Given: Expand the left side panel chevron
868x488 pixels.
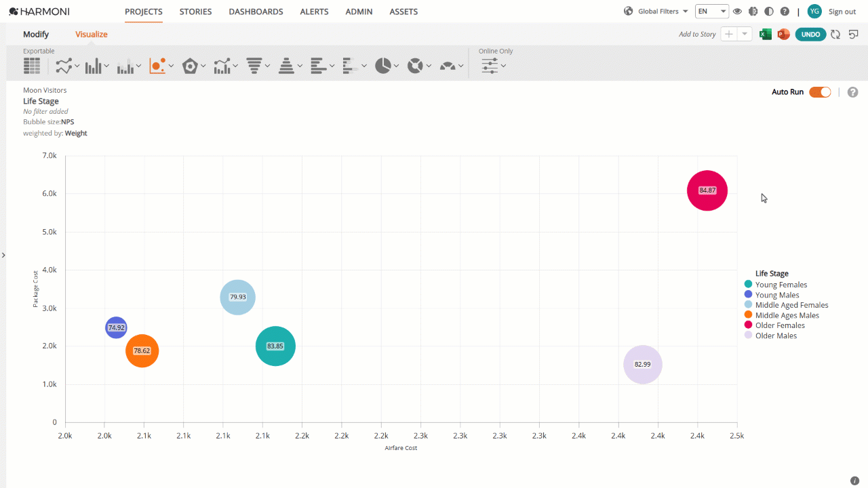Looking at the screenshot, I should click(3, 256).
